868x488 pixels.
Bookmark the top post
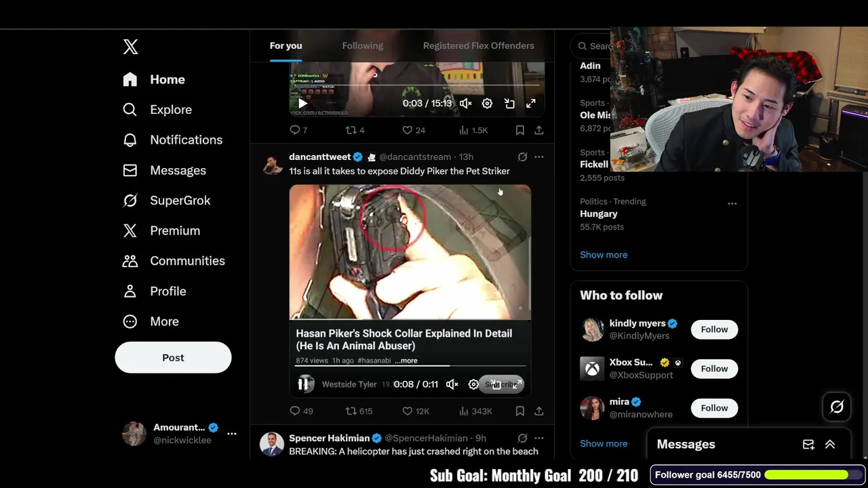tap(519, 130)
